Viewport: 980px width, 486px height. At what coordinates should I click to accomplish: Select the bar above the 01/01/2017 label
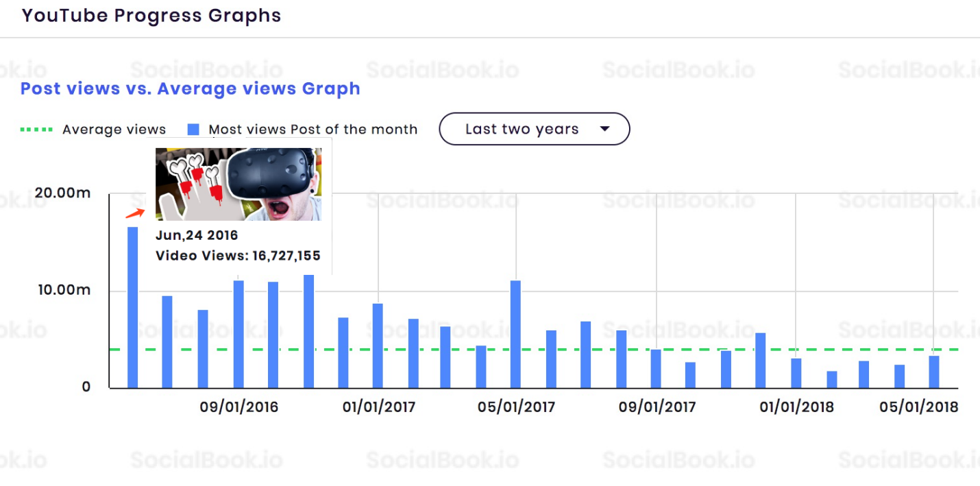pyautogui.click(x=378, y=345)
